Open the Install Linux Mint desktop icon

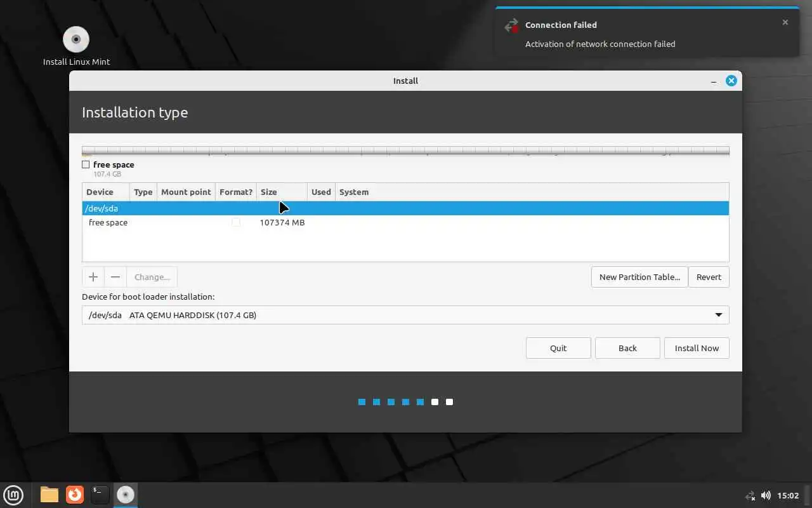76,46
